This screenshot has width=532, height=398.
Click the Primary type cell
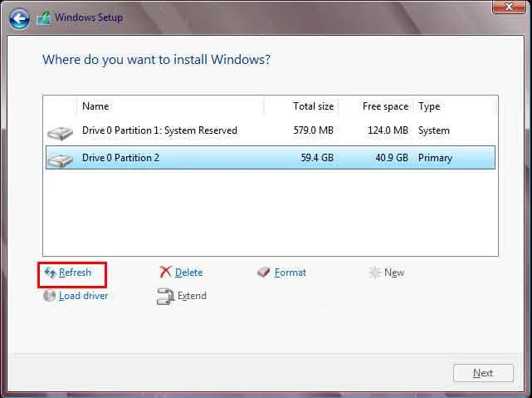tap(435, 158)
